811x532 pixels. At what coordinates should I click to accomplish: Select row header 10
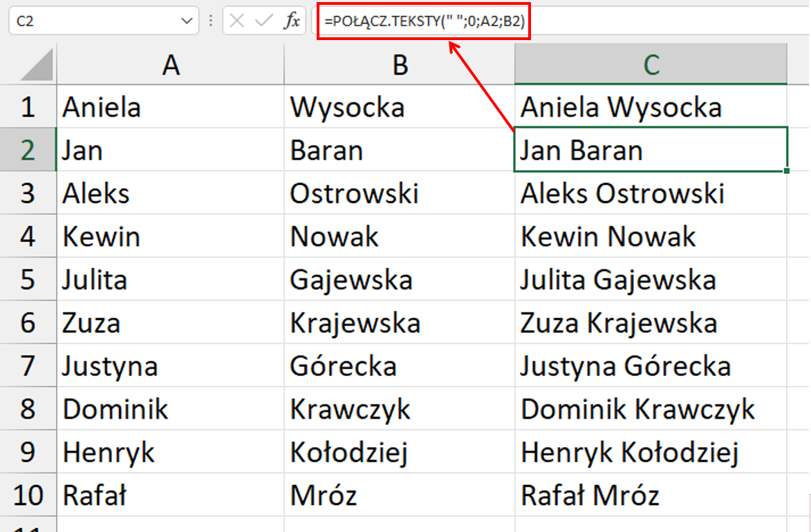(x=28, y=495)
